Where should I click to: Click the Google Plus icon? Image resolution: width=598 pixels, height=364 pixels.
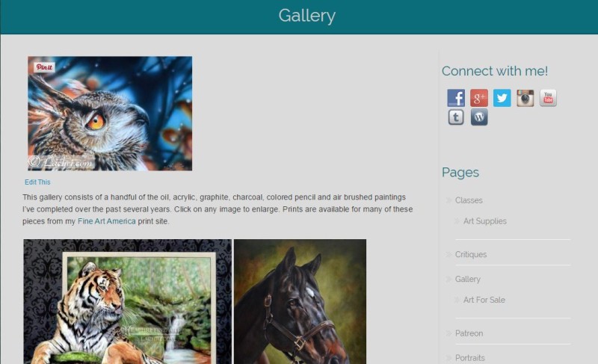(479, 98)
